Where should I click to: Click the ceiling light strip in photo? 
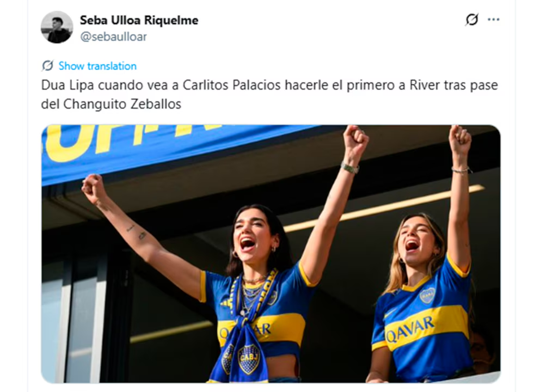(384, 208)
